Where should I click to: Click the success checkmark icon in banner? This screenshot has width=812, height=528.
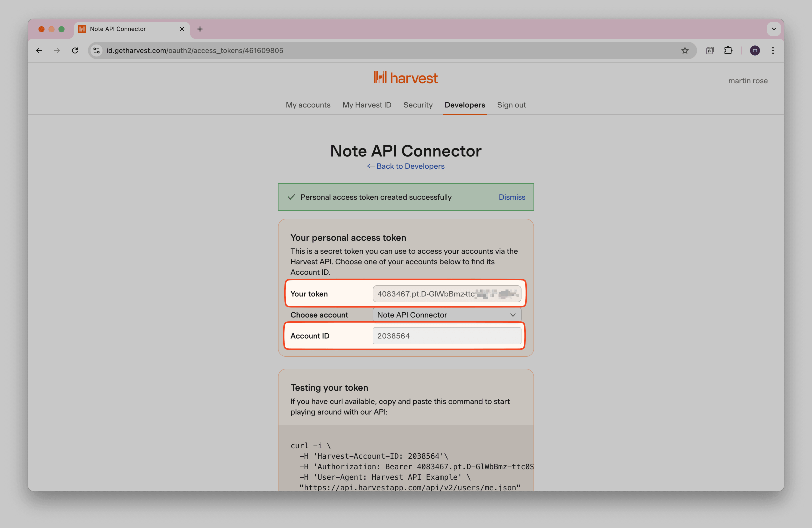(291, 197)
